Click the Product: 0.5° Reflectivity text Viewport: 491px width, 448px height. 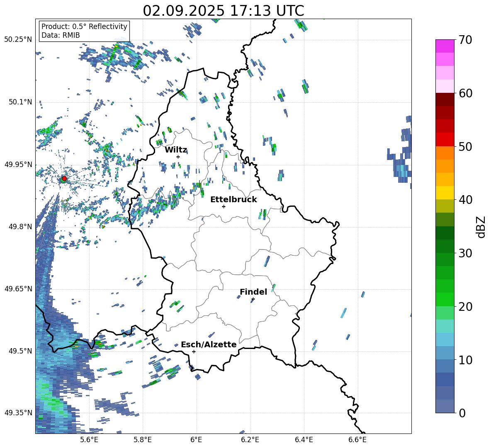[84, 27]
